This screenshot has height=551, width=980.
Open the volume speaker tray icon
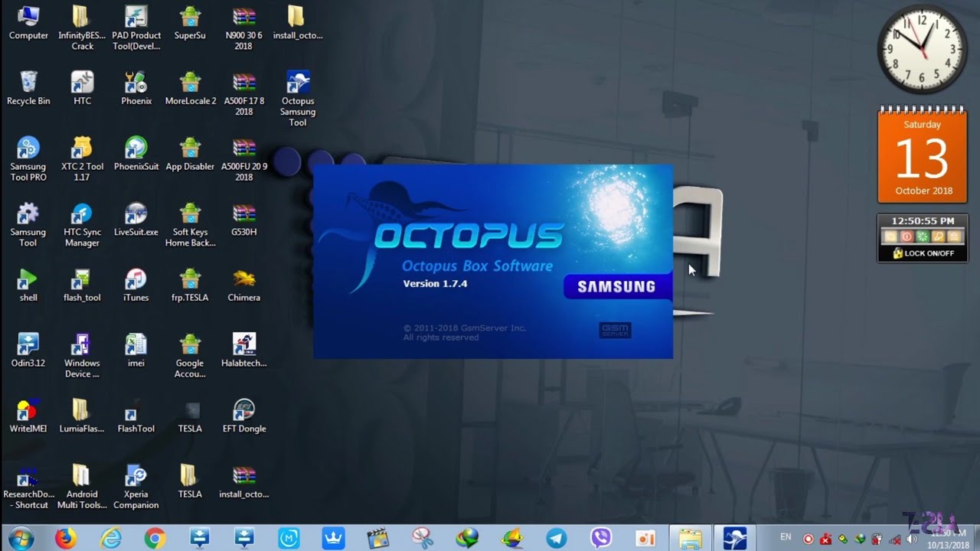(911, 539)
